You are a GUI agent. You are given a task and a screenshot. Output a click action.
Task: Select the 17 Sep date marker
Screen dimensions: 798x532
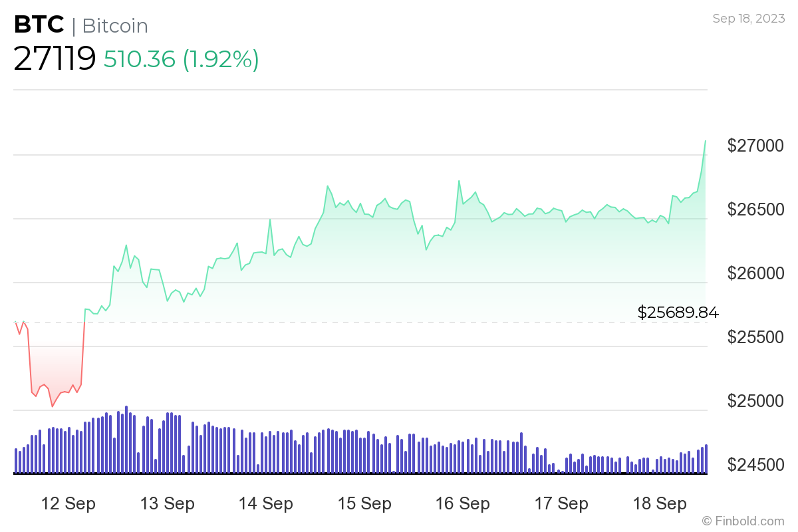coord(561,504)
